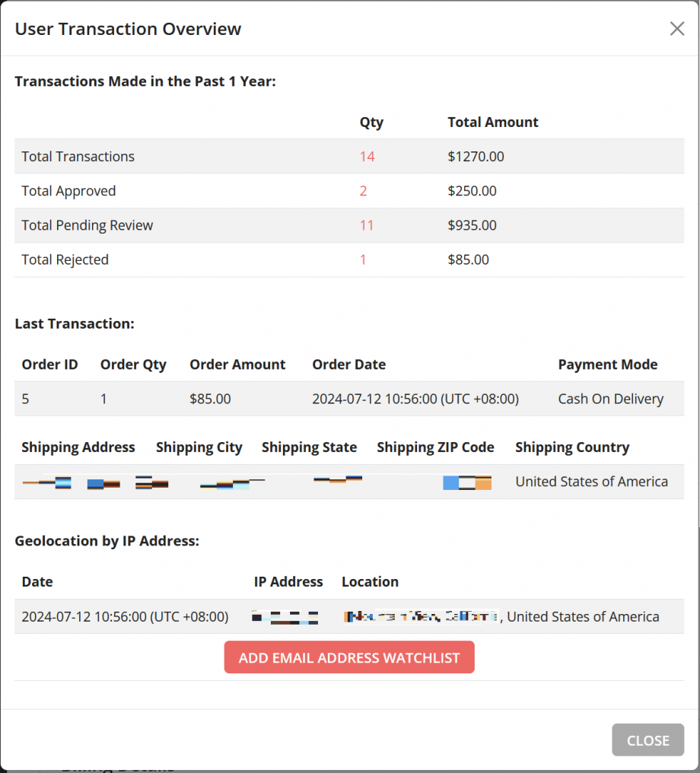This screenshot has height=773, width=700.
Task: Select the Total Pending Review count 11
Action: 367,225
